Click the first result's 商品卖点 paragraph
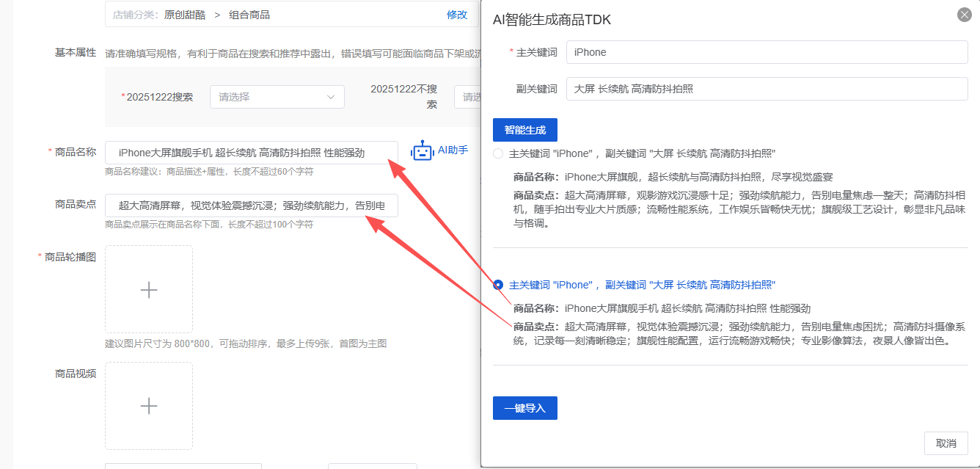The width and height of the screenshot is (980, 469). 739,209
